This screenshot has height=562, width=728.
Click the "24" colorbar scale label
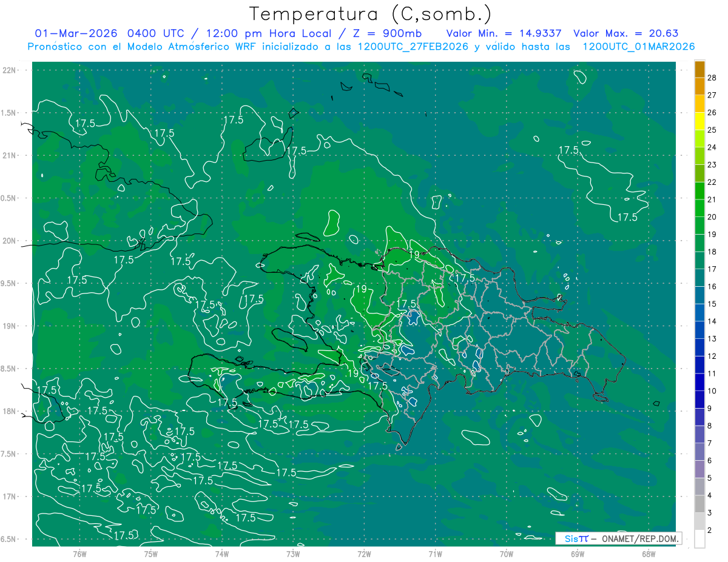coord(712,147)
